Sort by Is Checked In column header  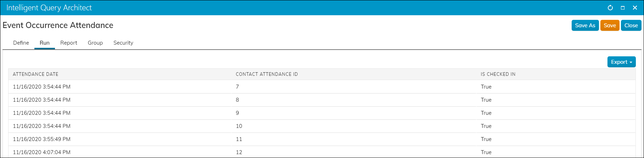498,74
